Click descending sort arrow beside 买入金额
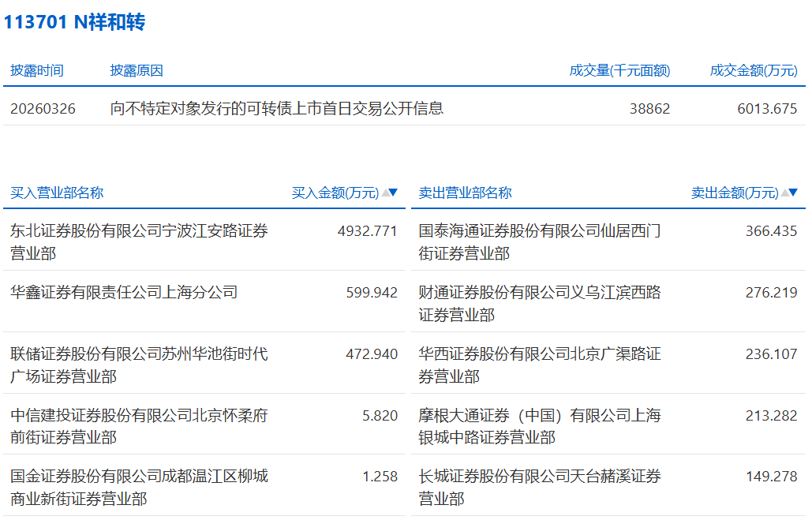This screenshot has height=520, width=812. [394, 193]
